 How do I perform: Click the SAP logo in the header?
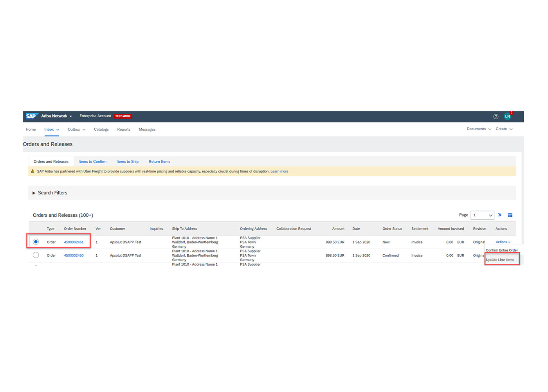(32, 116)
